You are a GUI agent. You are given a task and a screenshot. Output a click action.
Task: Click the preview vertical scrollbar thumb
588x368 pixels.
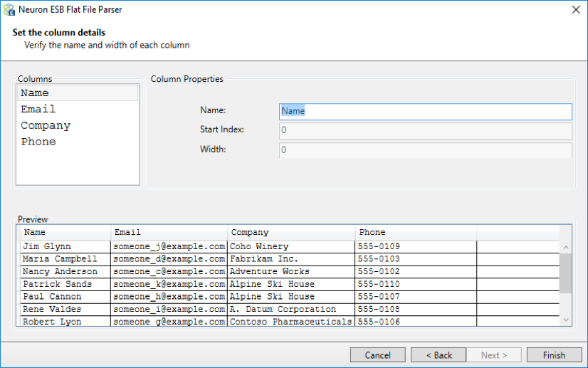[x=565, y=273]
